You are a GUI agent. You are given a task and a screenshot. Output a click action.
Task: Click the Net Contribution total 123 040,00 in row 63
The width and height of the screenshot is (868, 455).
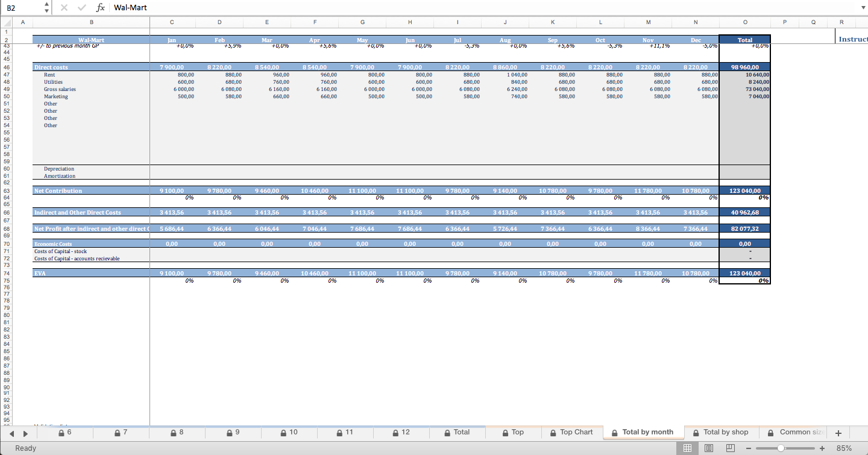coord(745,190)
